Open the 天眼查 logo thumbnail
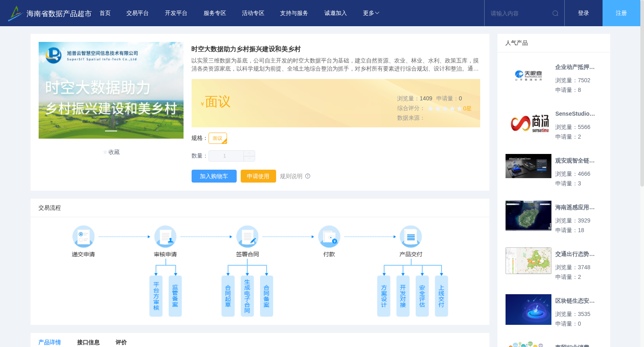 (x=528, y=76)
